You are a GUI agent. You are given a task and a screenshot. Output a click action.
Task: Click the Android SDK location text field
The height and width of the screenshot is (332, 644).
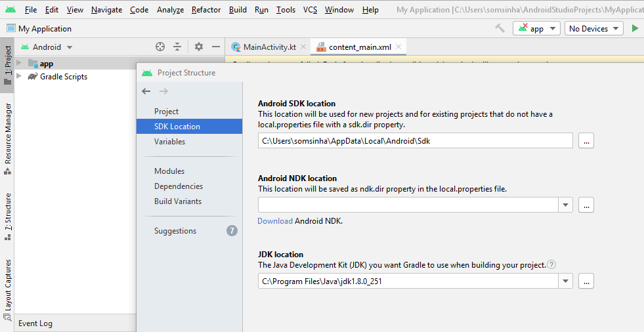coord(416,140)
